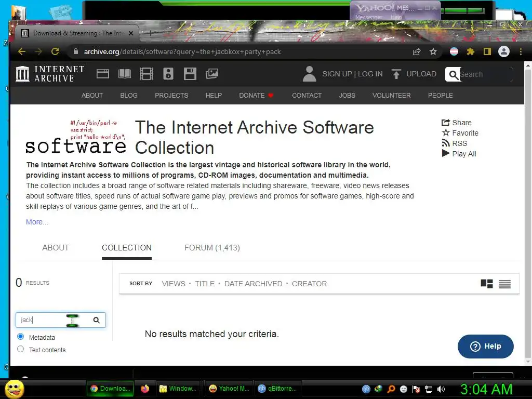Sort results by CREATOR
The width and height of the screenshot is (532, 399).
(310, 284)
